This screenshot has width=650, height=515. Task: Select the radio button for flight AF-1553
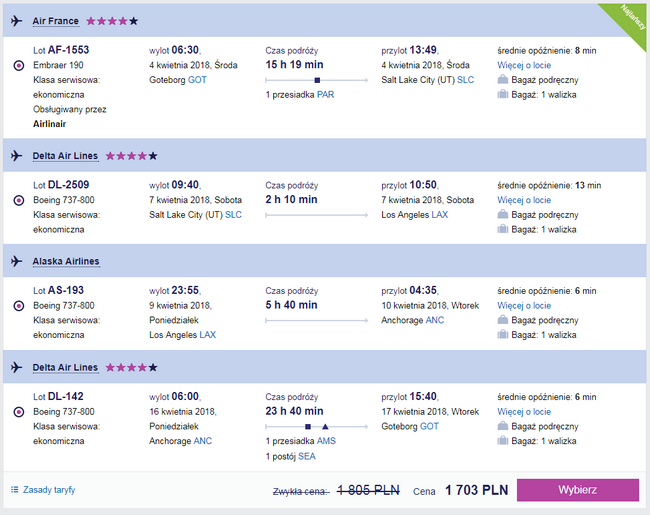pos(19,66)
